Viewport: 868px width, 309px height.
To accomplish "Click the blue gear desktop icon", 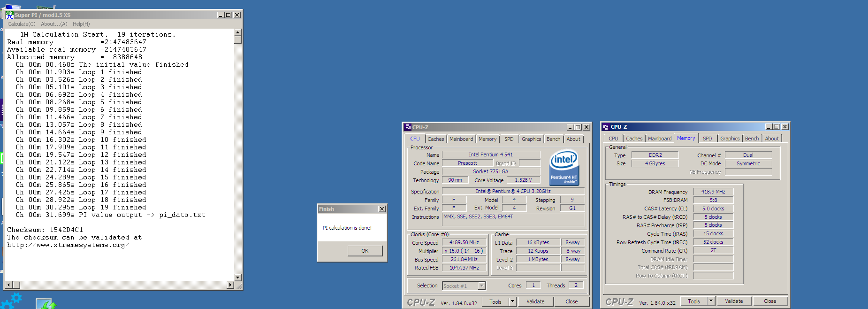I will pyautogui.click(x=11, y=301).
